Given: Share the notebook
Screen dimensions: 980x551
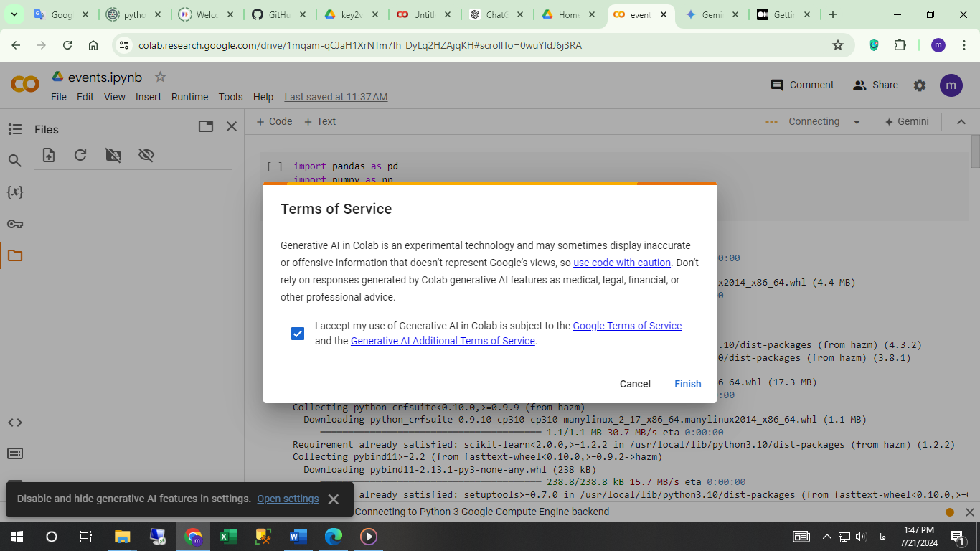Looking at the screenshot, I should (875, 85).
